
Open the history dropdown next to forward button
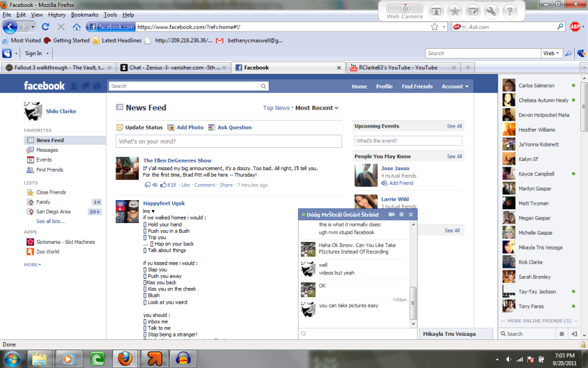[33, 27]
